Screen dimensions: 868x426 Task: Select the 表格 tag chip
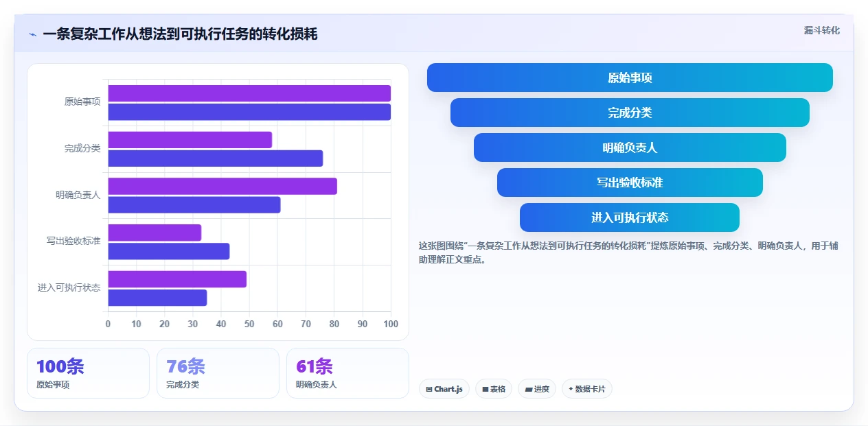click(x=494, y=389)
